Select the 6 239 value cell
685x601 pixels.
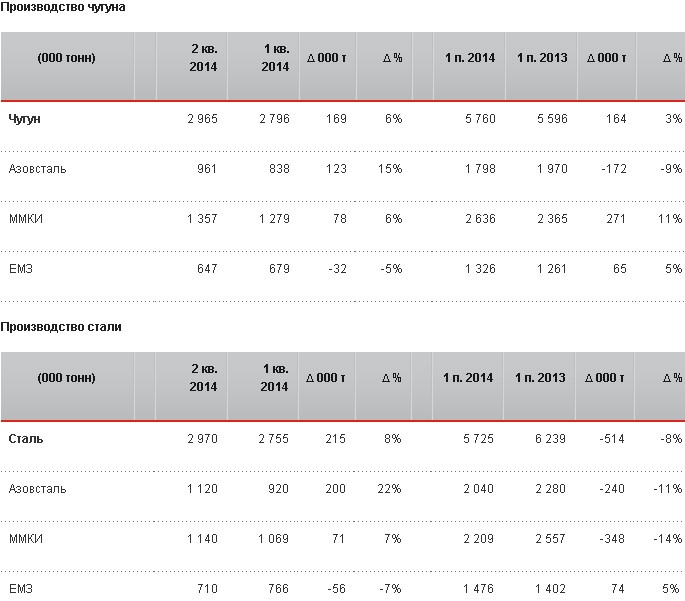548,439
